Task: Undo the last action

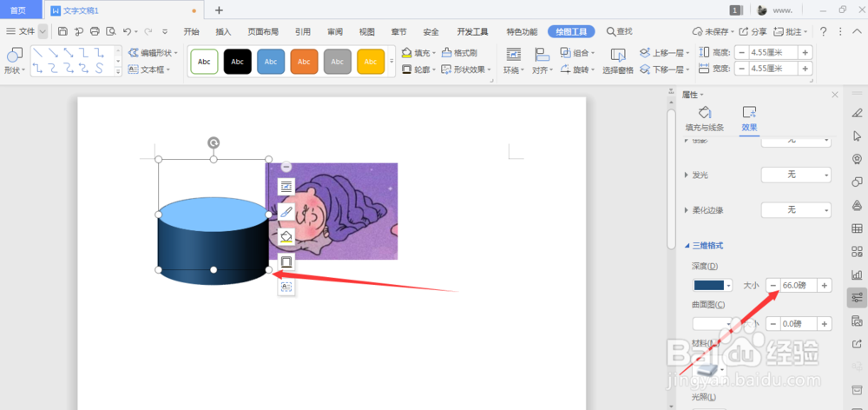Action: pyautogui.click(x=128, y=31)
